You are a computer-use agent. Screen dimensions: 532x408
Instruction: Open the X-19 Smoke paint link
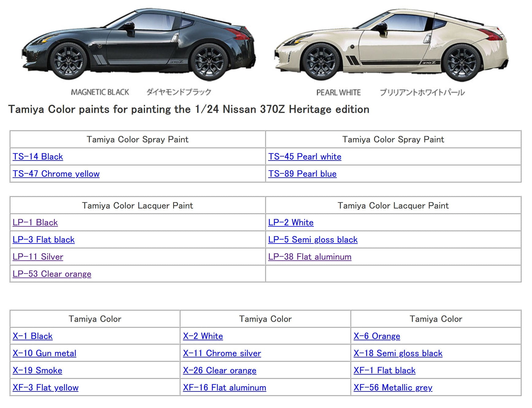pos(37,370)
